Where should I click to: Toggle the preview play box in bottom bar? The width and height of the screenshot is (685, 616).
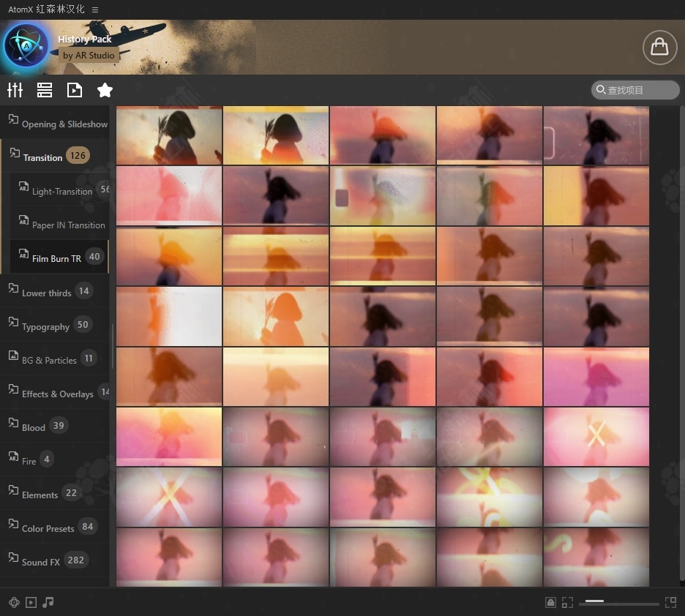[x=31, y=603]
